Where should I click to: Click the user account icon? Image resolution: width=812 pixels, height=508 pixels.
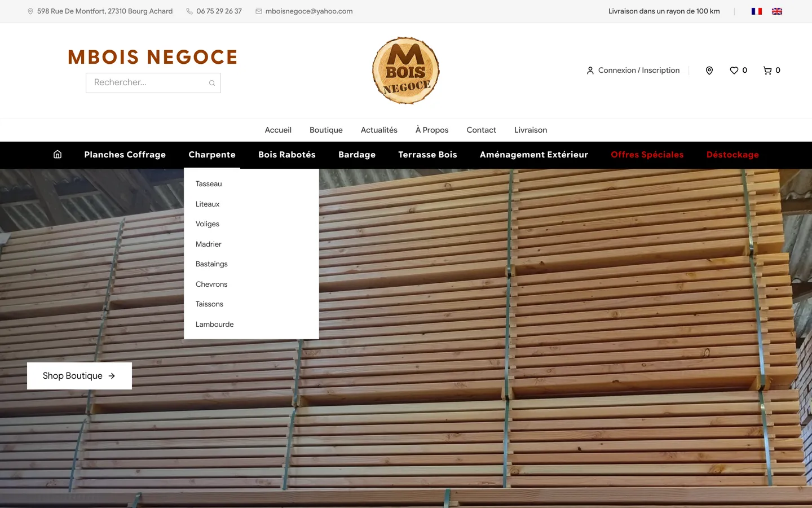(x=590, y=71)
